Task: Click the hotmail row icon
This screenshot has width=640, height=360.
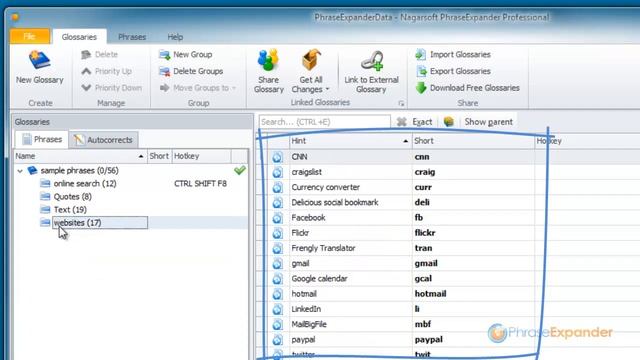Action: click(277, 294)
